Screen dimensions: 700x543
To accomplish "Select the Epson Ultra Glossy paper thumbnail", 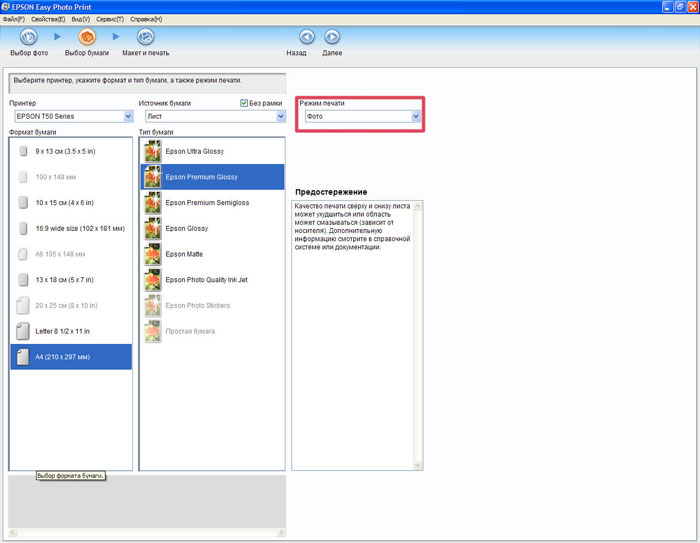I will click(x=153, y=151).
